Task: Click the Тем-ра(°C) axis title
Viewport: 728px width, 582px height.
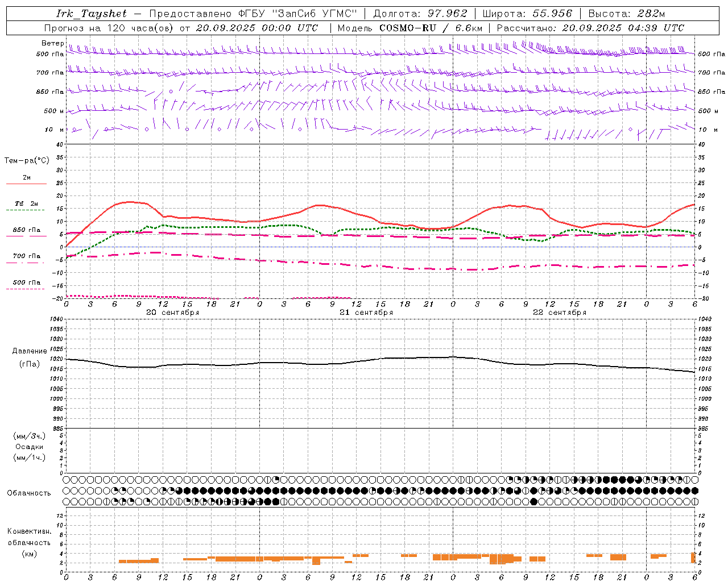Action: click(27, 161)
